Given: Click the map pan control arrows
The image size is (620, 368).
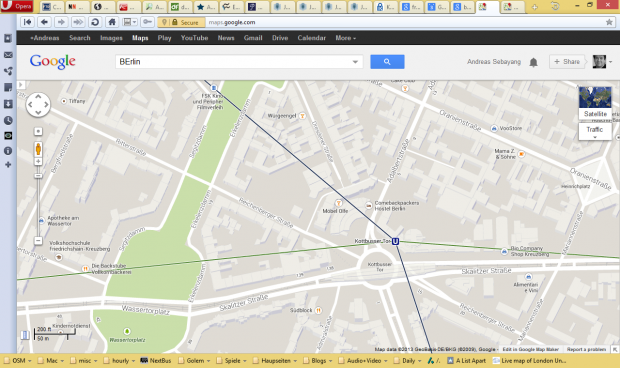Looking at the screenshot, I should (38, 104).
